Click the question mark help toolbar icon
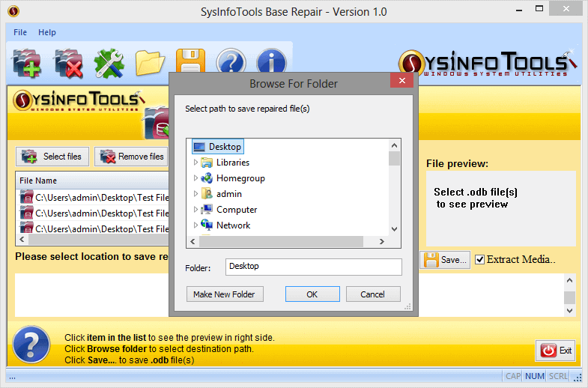588x388 pixels. 231,61
